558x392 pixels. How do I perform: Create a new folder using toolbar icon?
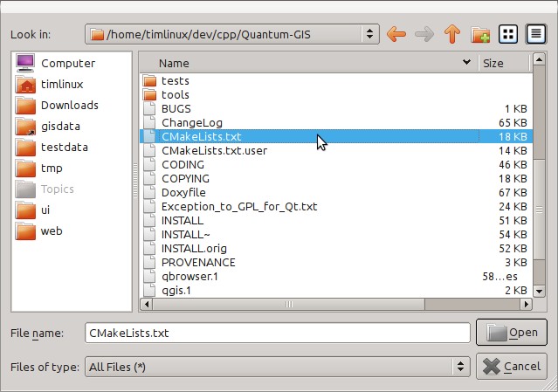[x=479, y=34]
